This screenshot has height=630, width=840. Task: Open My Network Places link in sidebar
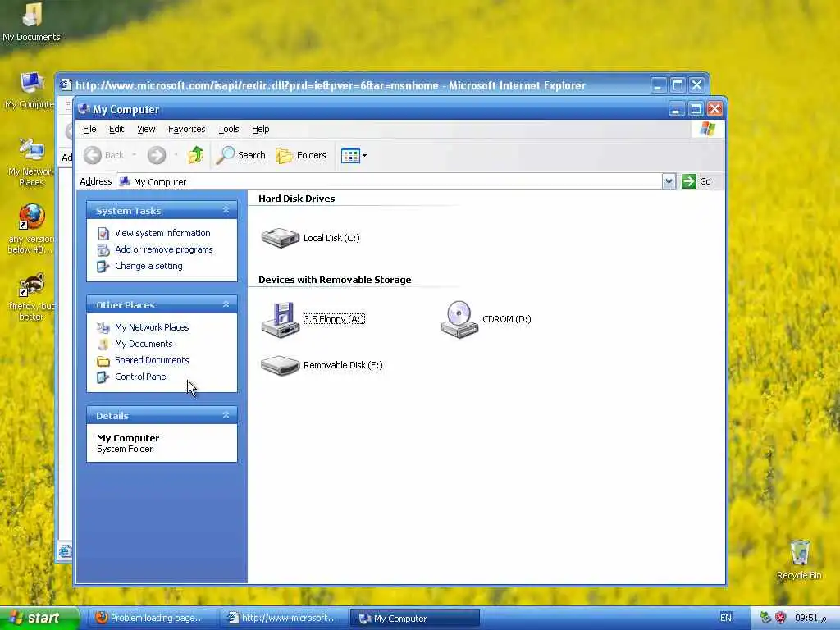152,327
